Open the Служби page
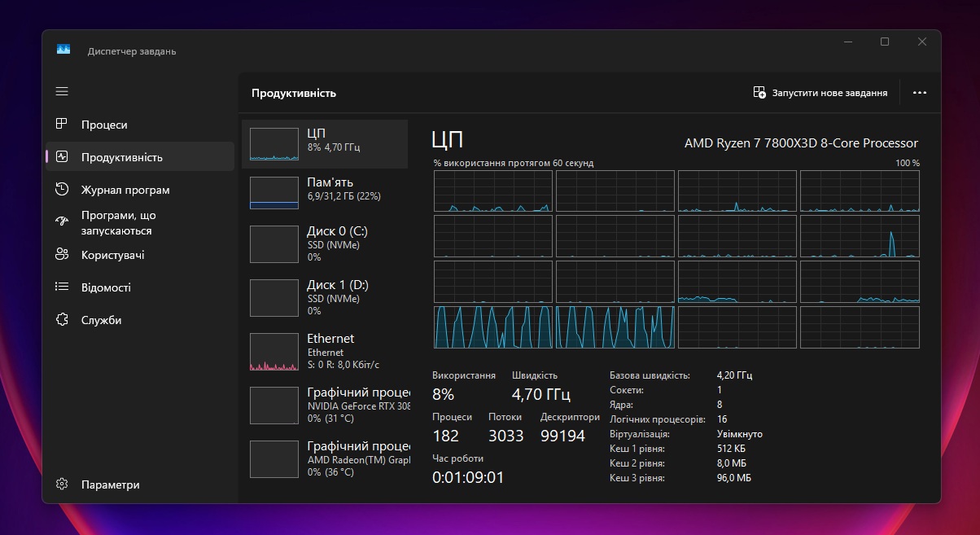 (x=140, y=320)
